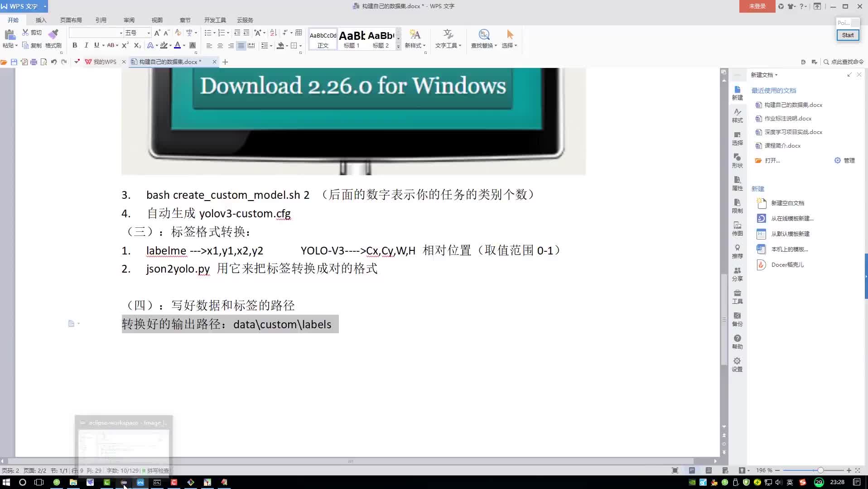Switch to the 我的WPS document tab
The width and height of the screenshot is (868, 489).
click(105, 62)
